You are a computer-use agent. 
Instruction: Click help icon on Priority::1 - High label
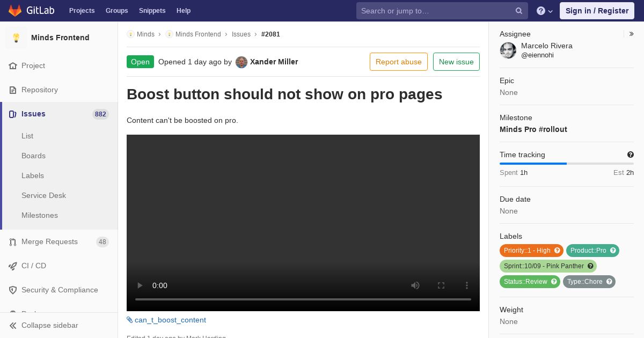click(557, 251)
